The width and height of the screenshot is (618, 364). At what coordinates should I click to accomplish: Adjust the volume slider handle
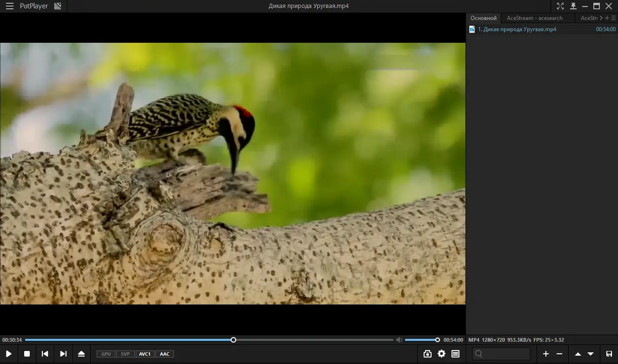[438, 340]
